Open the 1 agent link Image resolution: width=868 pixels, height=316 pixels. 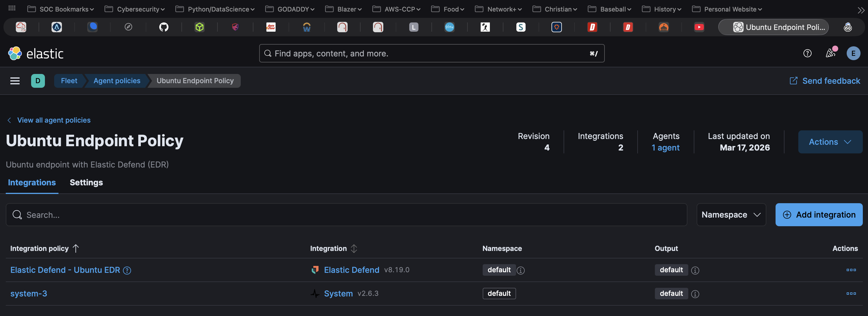[x=666, y=148]
